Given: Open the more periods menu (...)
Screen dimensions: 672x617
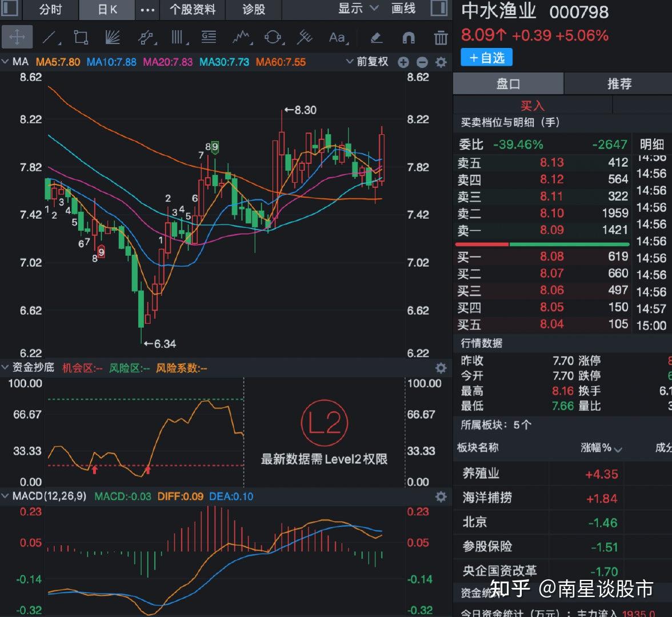Looking at the screenshot, I should pos(147,10).
